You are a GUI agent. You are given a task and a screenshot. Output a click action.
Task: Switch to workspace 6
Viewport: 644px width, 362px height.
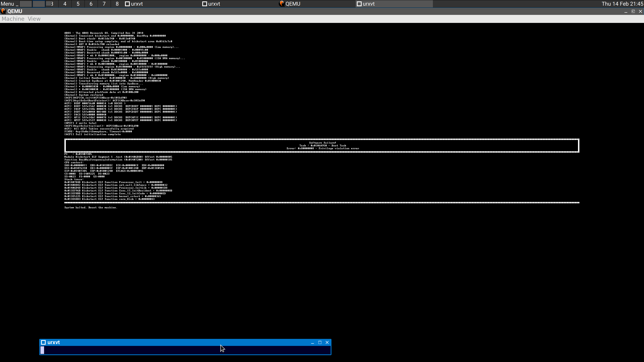91,4
